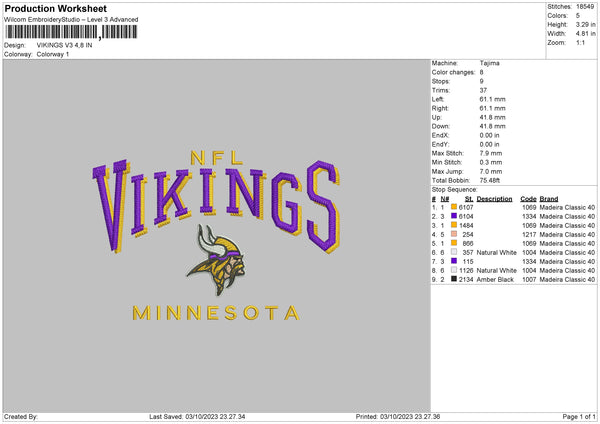Select the NFL text above VIKINGS

tap(217, 158)
